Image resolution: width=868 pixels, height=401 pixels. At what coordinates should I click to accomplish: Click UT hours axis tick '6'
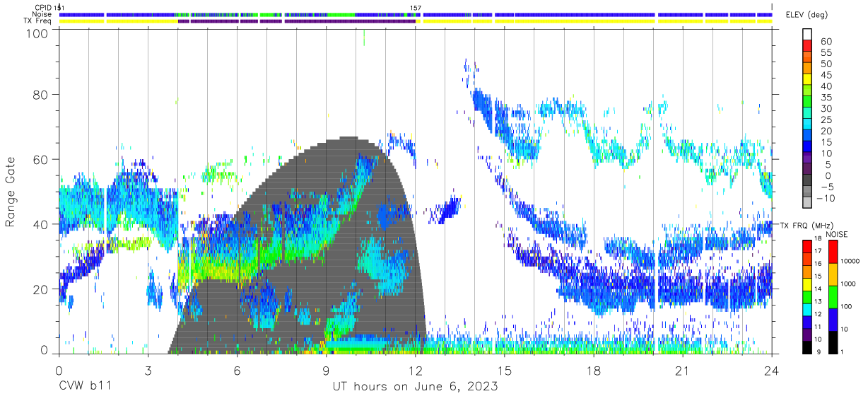[237, 371]
